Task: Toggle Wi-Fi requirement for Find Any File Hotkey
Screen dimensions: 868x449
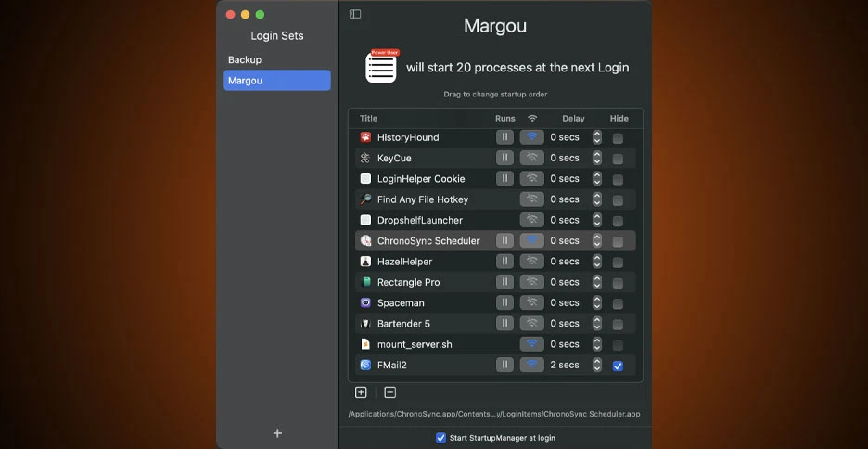Action: click(x=532, y=199)
